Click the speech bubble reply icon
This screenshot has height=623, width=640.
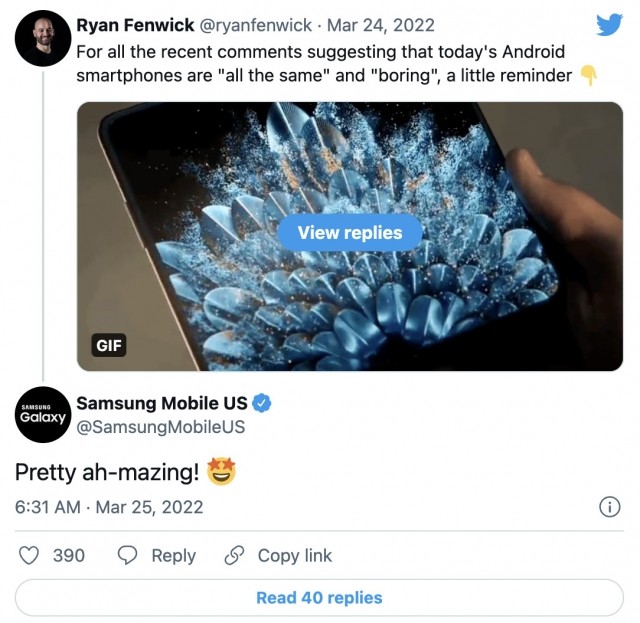pos(127,555)
